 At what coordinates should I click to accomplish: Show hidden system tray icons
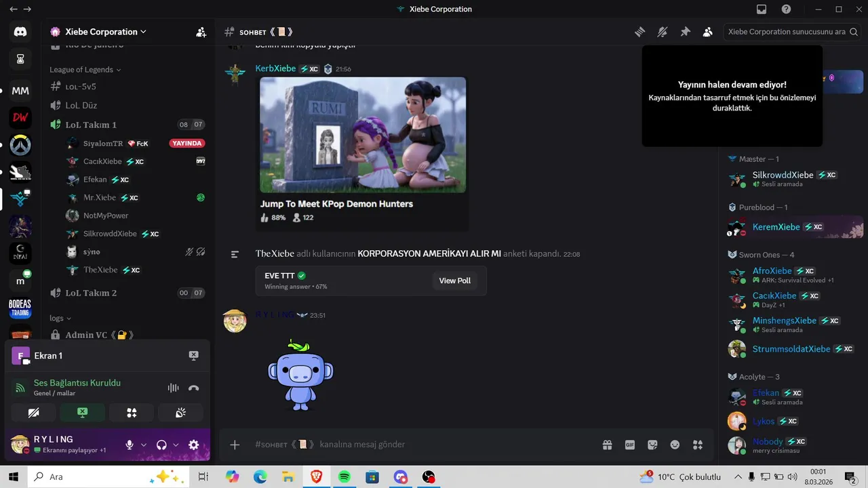coord(738,476)
